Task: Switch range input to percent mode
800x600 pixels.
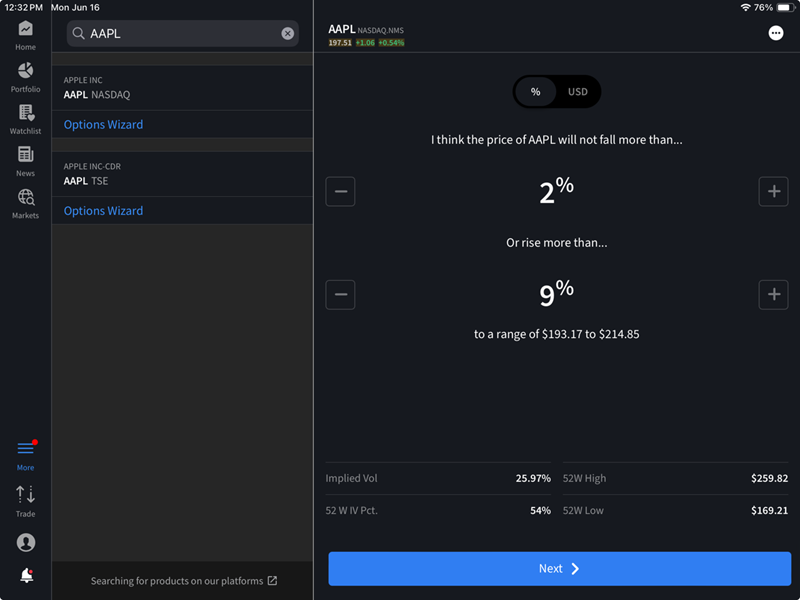Action: click(535, 92)
